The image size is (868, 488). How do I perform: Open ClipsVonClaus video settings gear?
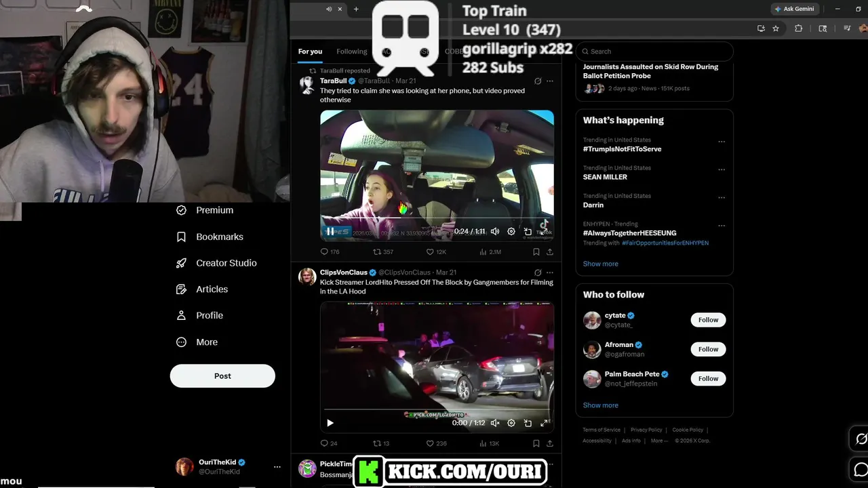tap(511, 423)
